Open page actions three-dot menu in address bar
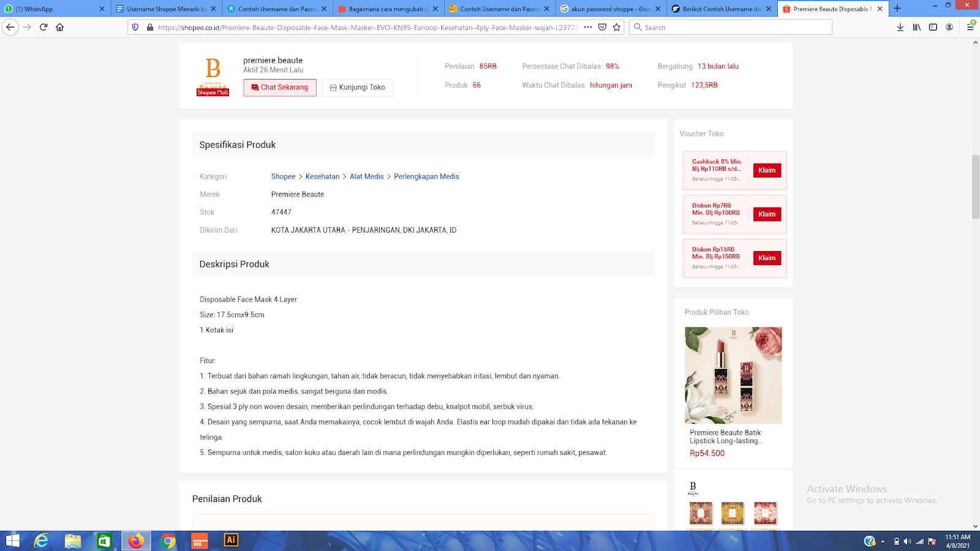The image size is (980, 551). click(x=588, y=27)
